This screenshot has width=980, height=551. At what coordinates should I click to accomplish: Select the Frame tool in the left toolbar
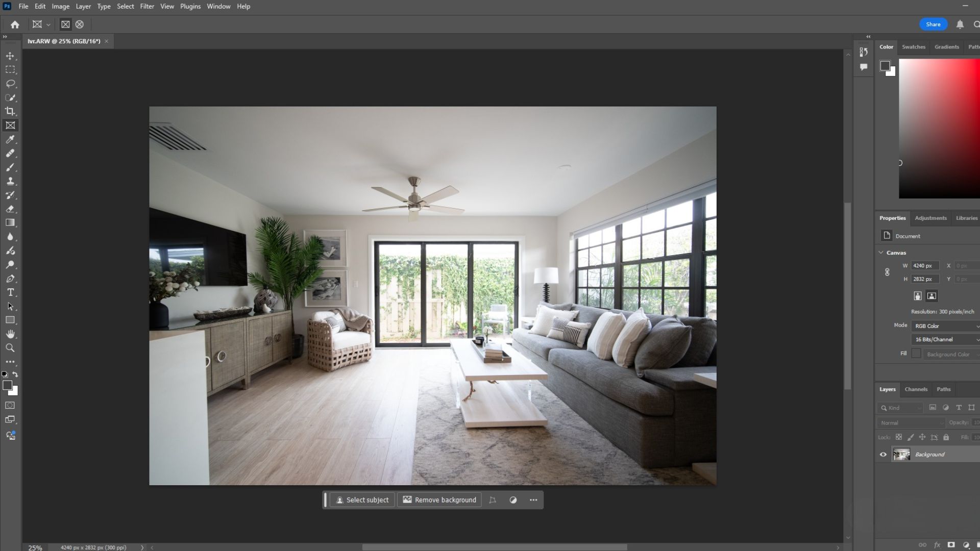coord(10,125)
